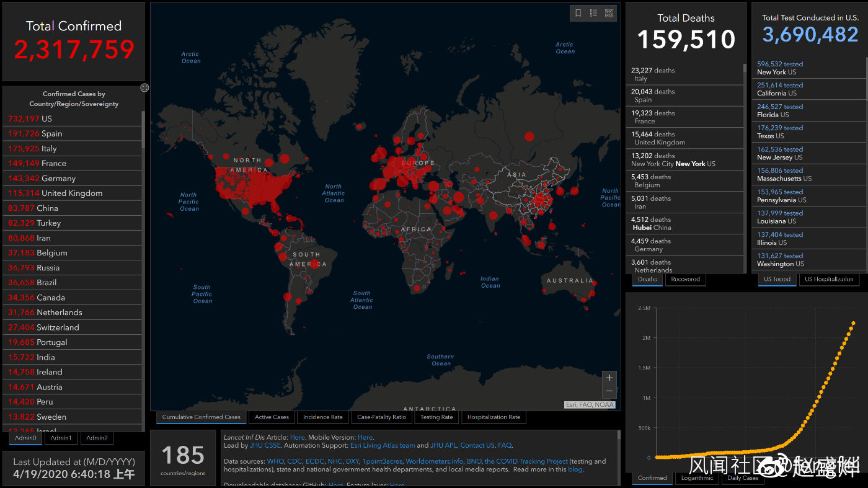Open the Hospitalization Rate map tab
Viewport: 868px width, 488px height.
494,417
